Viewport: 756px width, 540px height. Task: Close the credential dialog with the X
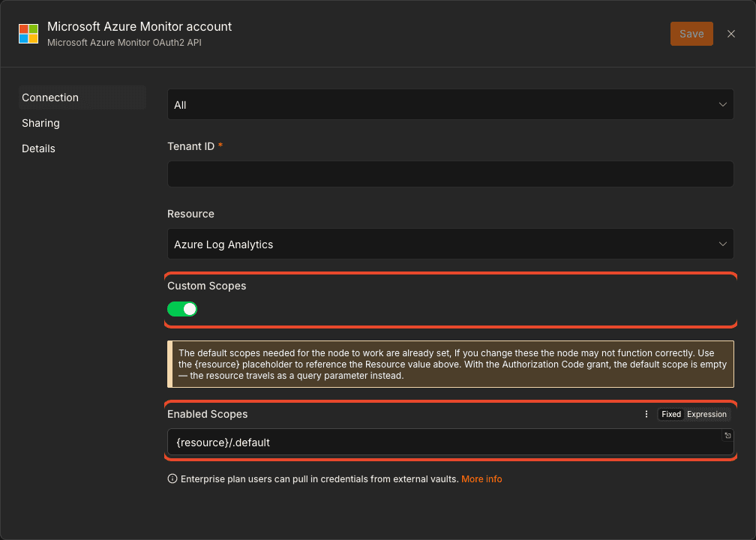point(731,34)
